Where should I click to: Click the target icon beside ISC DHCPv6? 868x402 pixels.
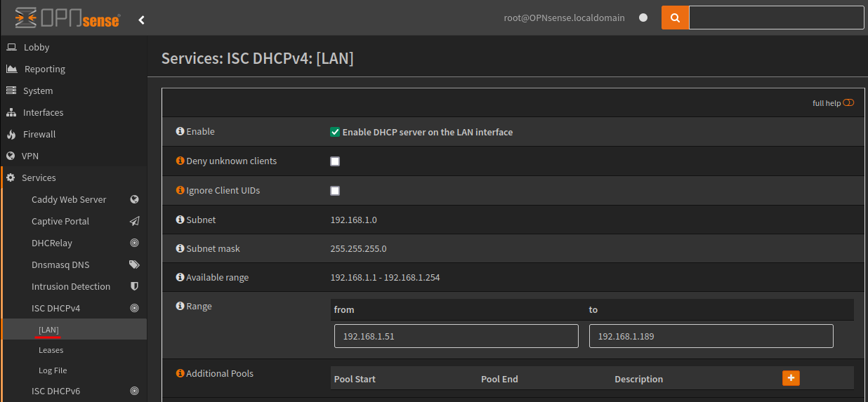point(135,391)
